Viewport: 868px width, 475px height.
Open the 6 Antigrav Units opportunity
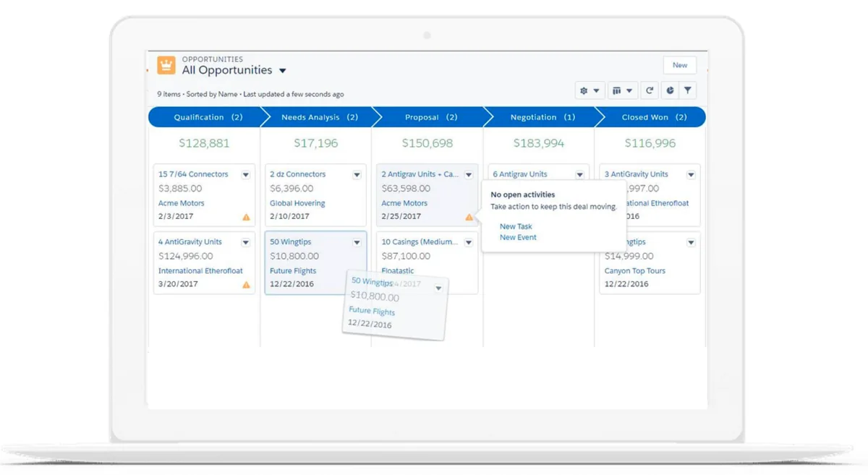(520, 174)
